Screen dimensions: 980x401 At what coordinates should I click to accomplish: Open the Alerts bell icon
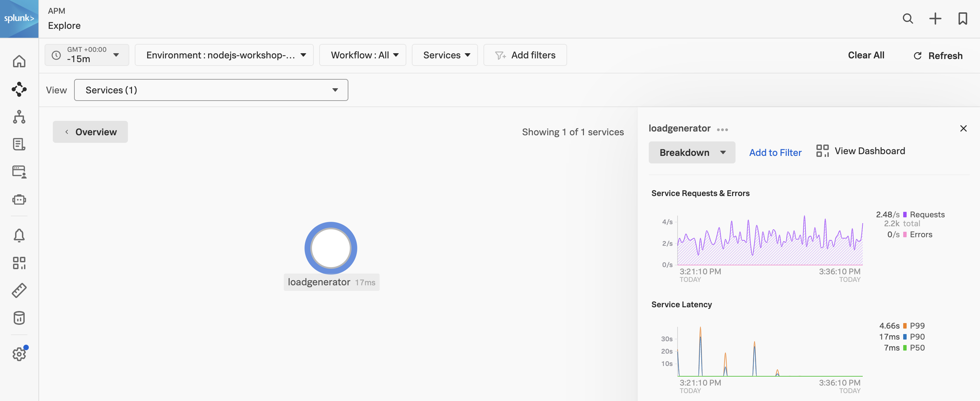pyautogui.click(x=19, y=235)
